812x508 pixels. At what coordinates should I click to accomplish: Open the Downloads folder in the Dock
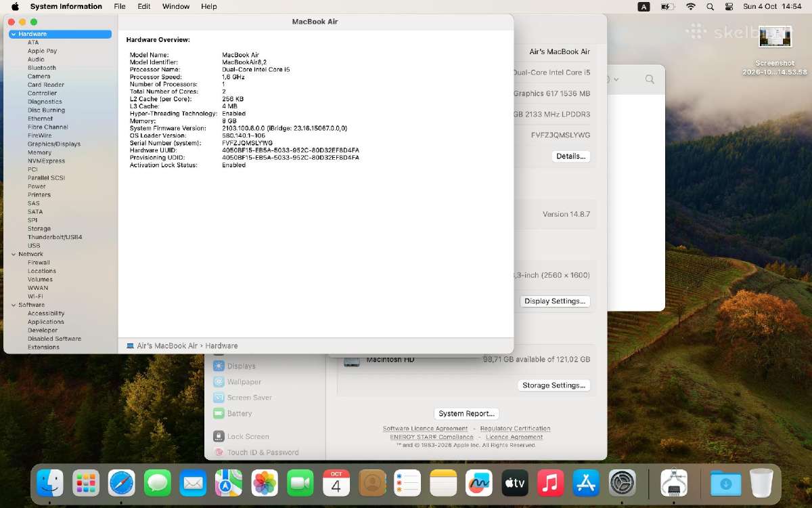[x=725, y=483]
